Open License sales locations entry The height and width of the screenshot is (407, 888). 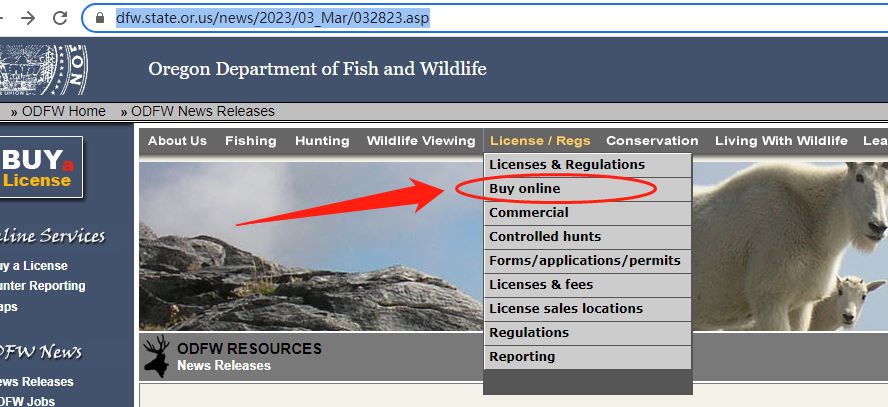click(566, 309)
